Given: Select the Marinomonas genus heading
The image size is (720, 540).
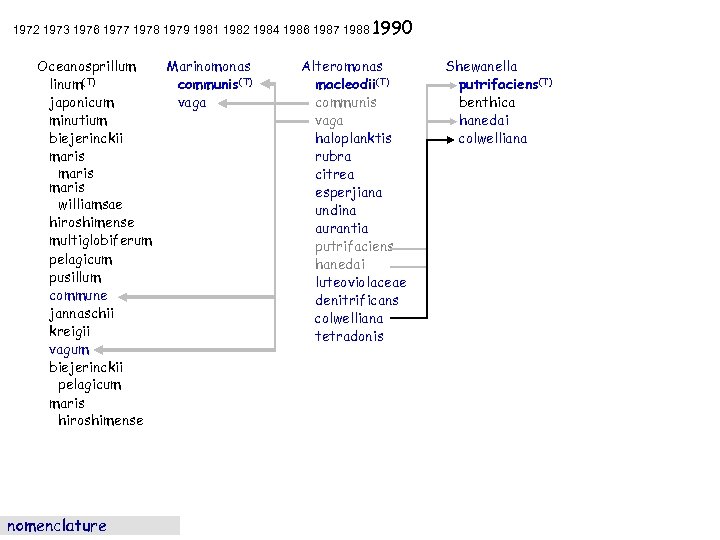Looking at the screenshot, I should (208, 66).
